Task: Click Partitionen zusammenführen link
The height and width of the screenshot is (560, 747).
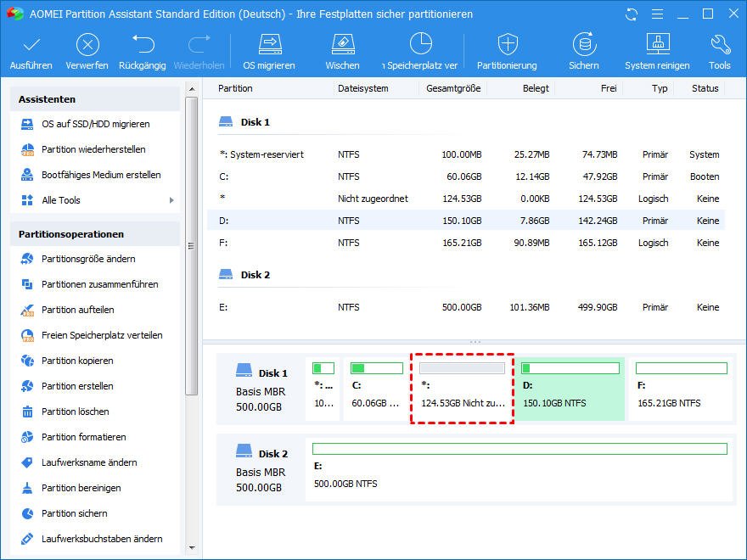Action: click(x=99, y=284)
